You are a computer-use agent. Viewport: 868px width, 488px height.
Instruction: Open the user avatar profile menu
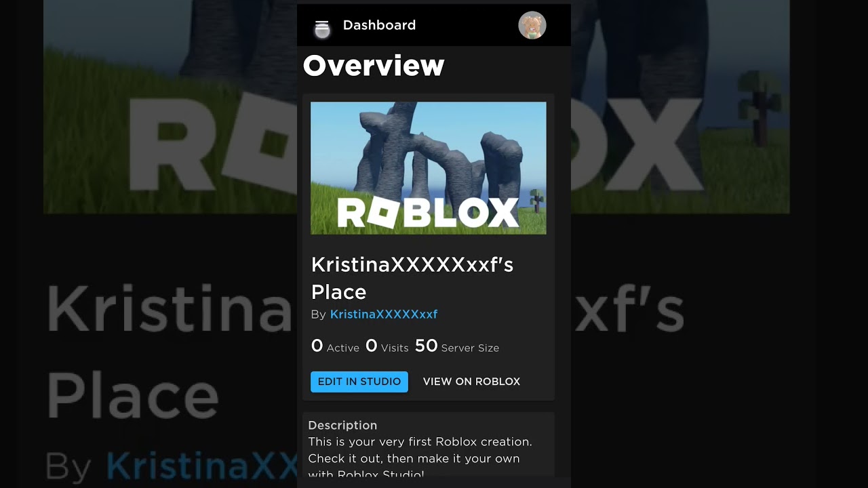[532, 25]
